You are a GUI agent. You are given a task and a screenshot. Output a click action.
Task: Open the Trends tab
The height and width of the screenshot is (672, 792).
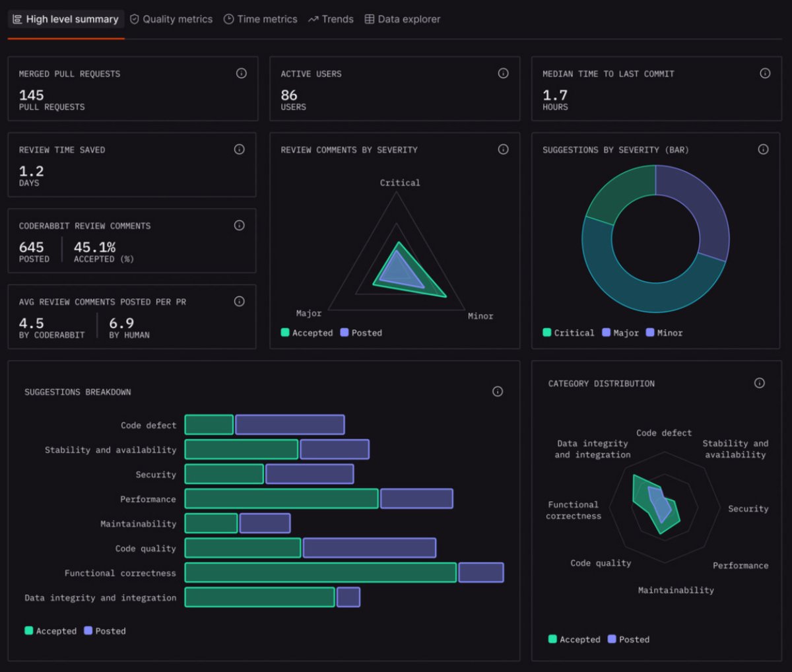point(331,19)
